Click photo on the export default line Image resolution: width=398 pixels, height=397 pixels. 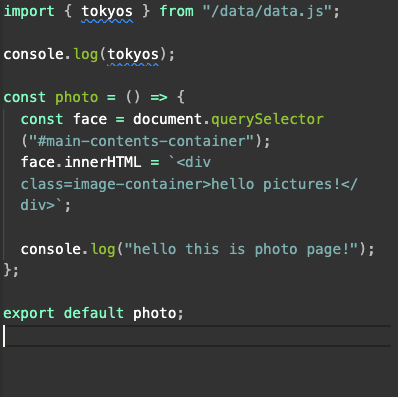[154, 314]
